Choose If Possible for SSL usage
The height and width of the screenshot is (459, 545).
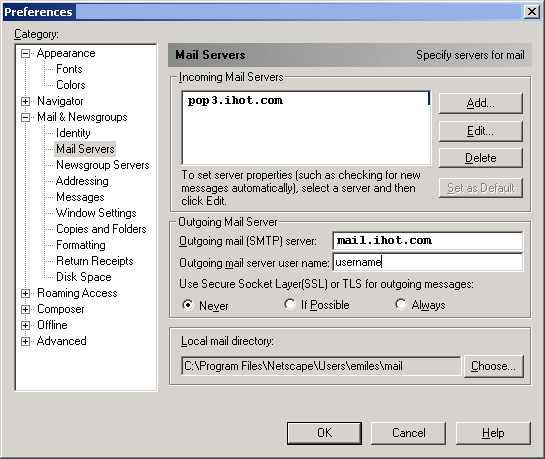click(x=290, y=304)
